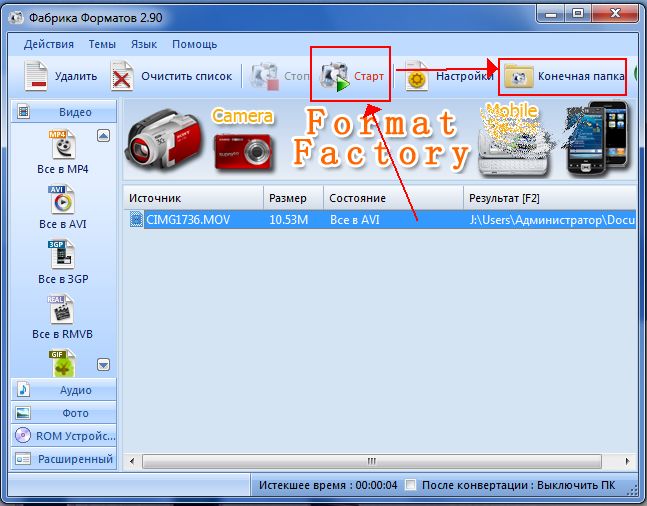Open the Действия menu
This screenshot has height=506, width=647.
pyautogui.click(x=49, y=44)
